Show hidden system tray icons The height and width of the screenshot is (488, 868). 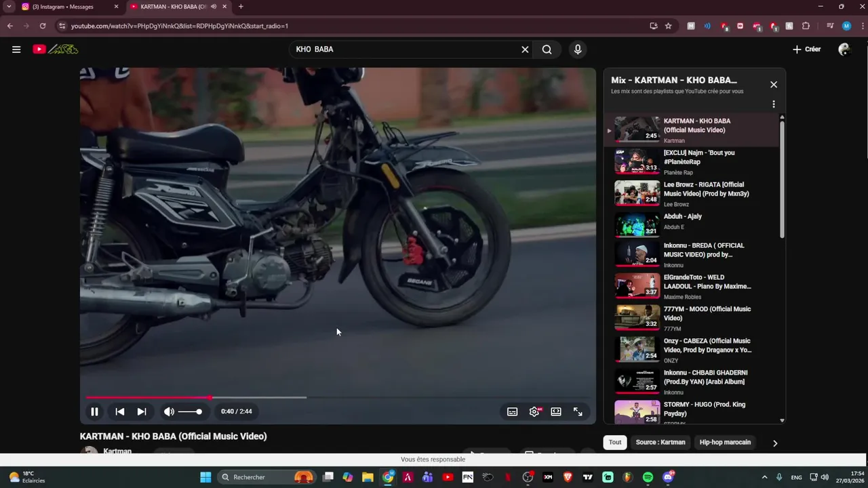765,477
